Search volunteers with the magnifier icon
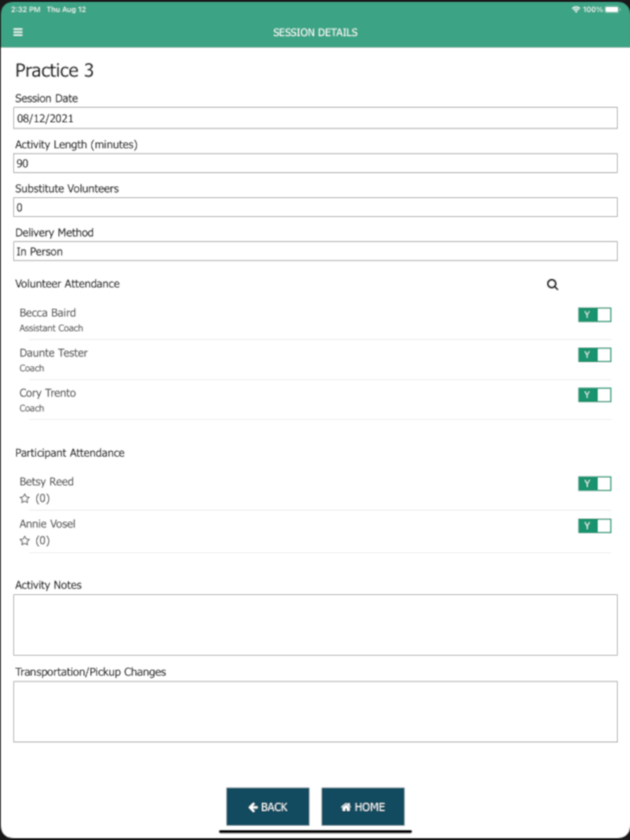The width and height of the screenshot is (630, 840). [x=553, y=285]
